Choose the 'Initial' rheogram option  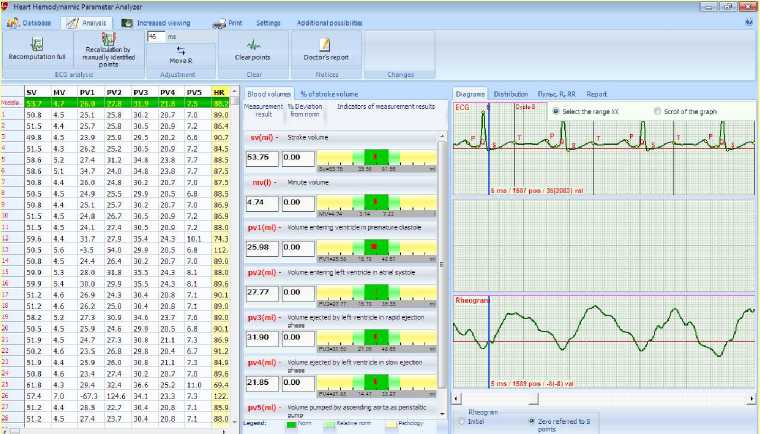pyautogui.click(x=462, y=421)
